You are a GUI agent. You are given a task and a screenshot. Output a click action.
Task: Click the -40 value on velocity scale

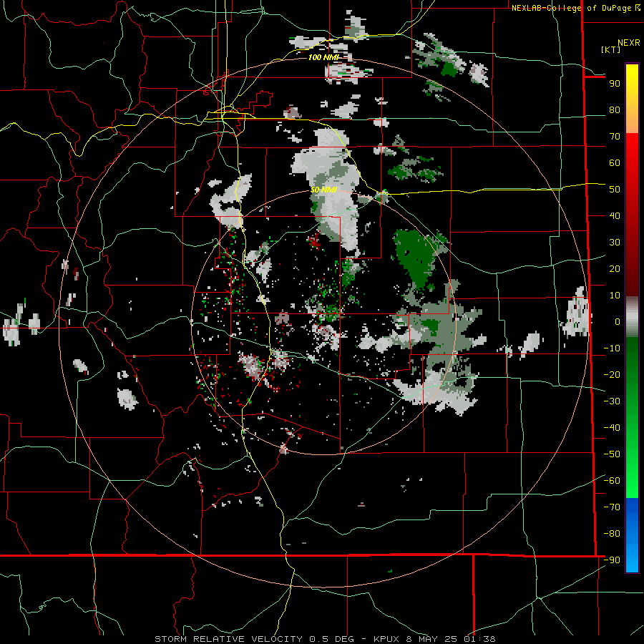tap(612, 428)
